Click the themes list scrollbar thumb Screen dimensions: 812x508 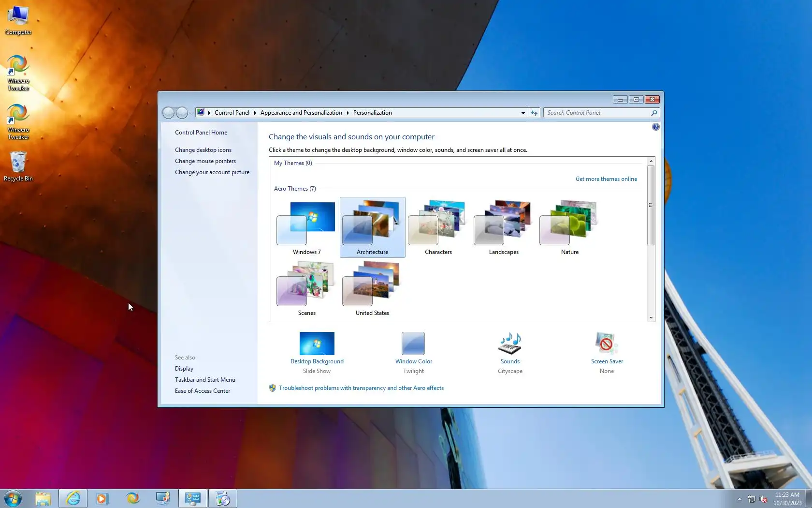click(x=651, y=205)
